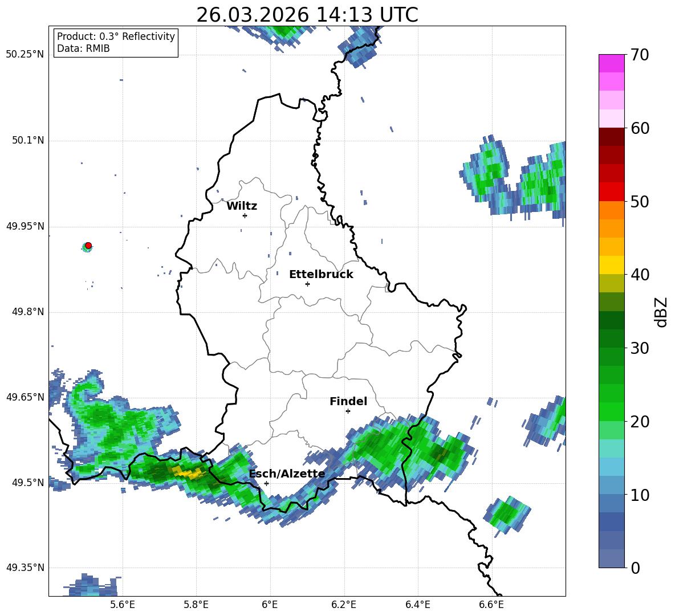The image size is (675, 616).
Task: Click the 6.4°E longitude tick label
Action: pos(417,605)
